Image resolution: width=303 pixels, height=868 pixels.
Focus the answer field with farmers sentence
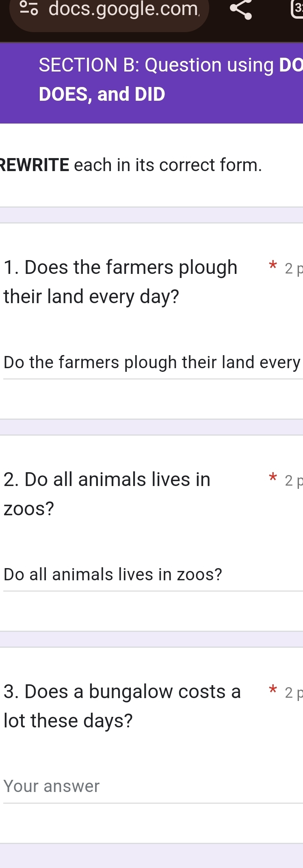[x=152, y=362]
